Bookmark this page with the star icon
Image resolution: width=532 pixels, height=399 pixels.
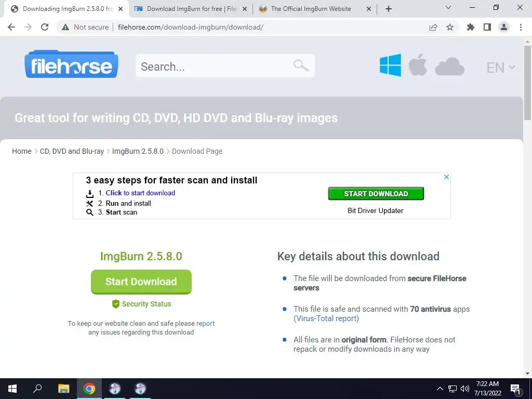tap(450, 27)
